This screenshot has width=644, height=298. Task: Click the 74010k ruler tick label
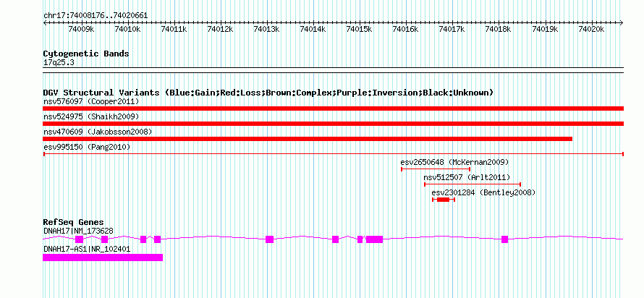coord(128,29)
